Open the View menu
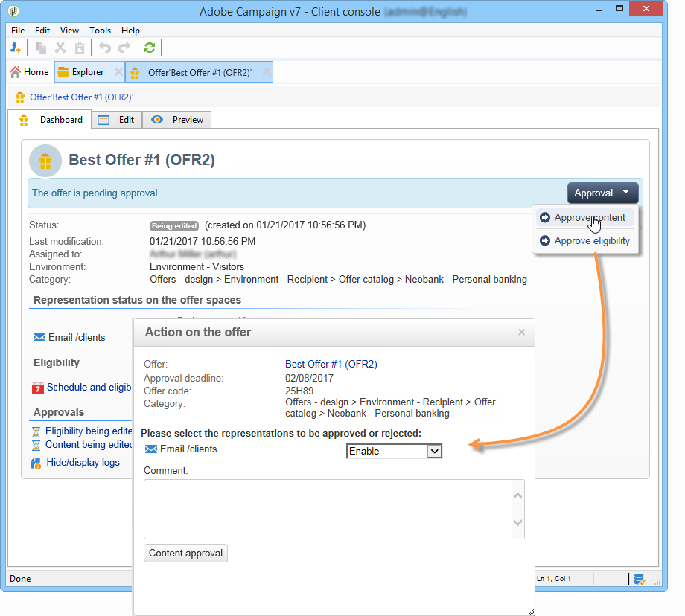Viewport: 685px width, 616px height. pos(69,30)
